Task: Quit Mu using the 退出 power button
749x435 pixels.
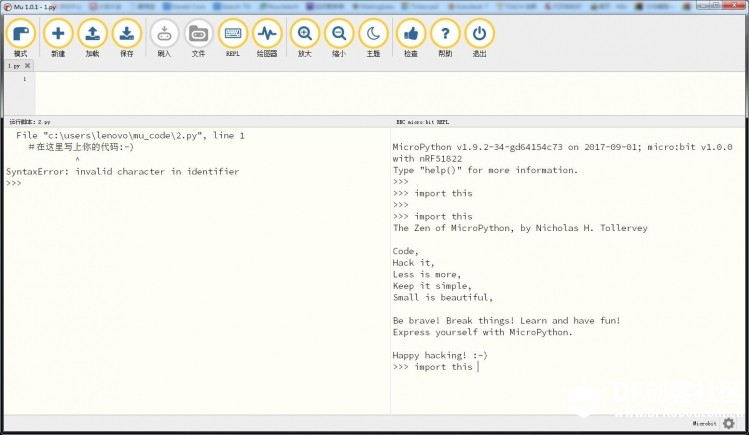Action: point(479,38)
